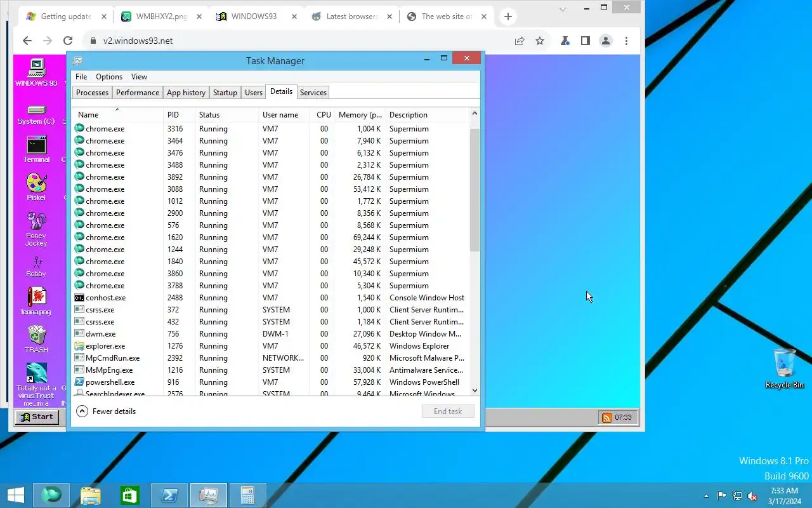This screenshot has height=508, width=812.
Task: Open tab search dropdown chevron
Action: pyautogui.click(x=563, y=9)
